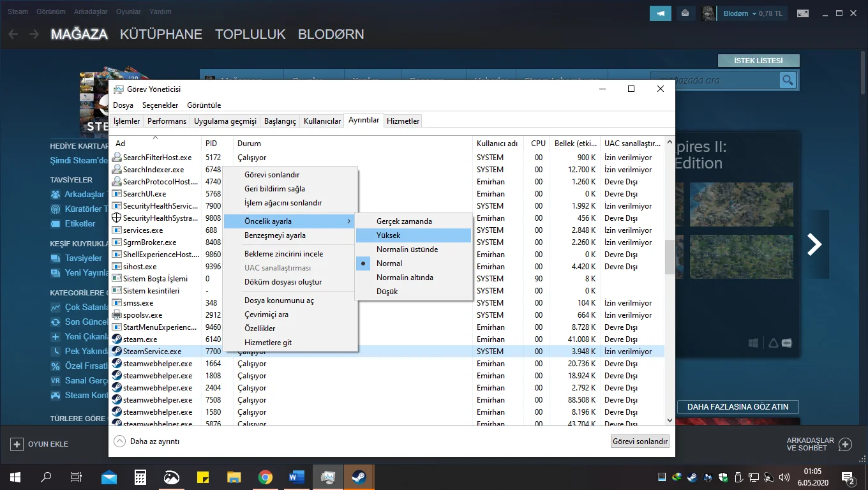
Task: Click the process list vertical scrollbar
Action: 670,258
